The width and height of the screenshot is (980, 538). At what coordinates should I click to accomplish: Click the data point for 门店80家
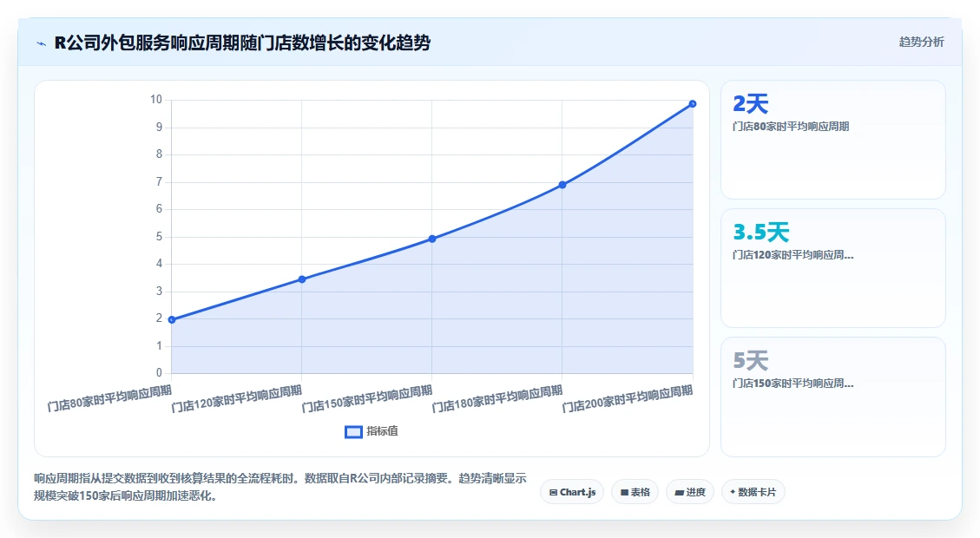click(x=172, y=320)
